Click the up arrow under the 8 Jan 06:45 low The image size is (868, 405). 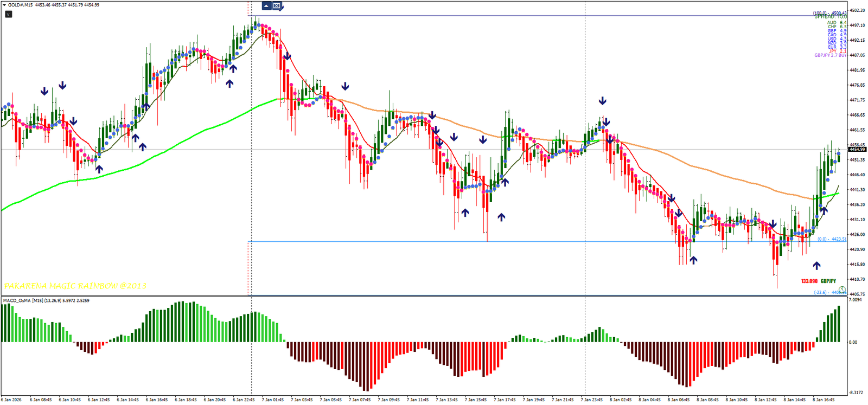(x=693, y=260)
